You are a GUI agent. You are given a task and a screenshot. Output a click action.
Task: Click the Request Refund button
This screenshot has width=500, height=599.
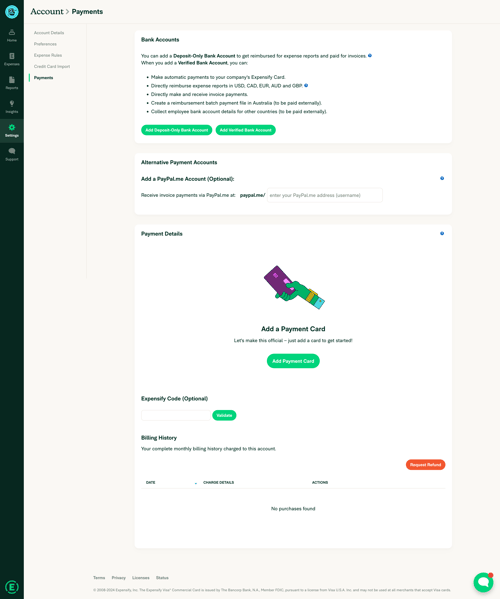[426, 465]
